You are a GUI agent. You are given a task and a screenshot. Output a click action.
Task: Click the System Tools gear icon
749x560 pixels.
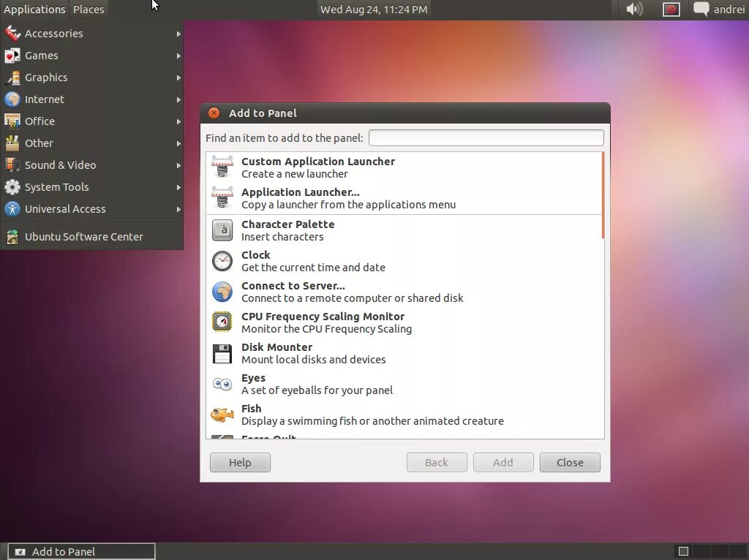pyautogui.click(x=12, y=187)
